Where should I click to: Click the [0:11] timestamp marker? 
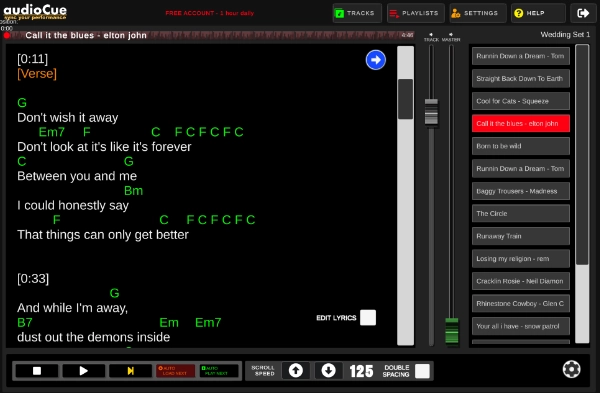coord(33,59)
